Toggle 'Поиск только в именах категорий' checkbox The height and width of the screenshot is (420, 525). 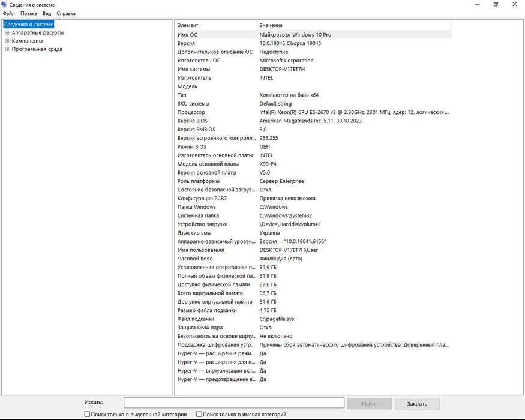coord(199,415)
